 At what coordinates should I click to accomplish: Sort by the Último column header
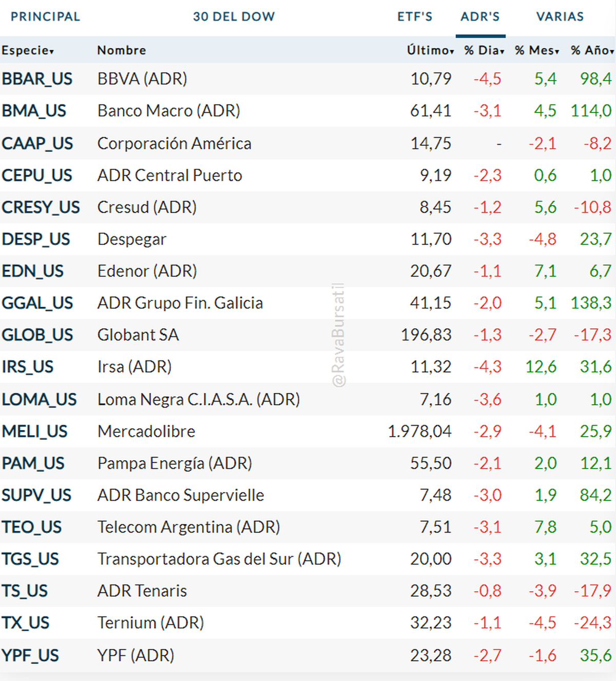click(430, 50)
